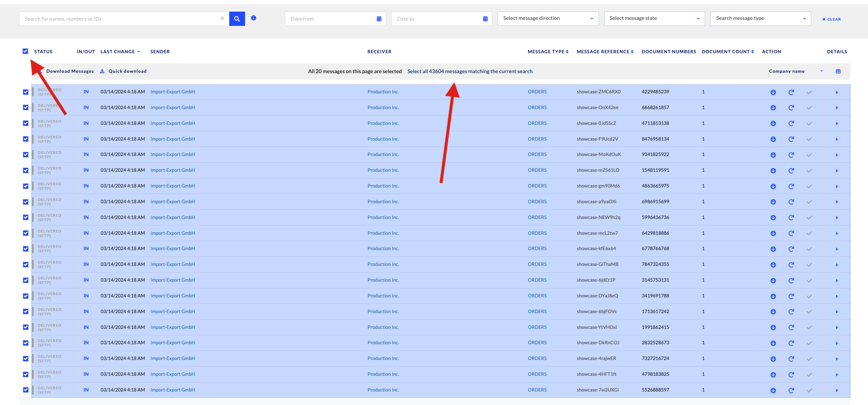
Task: Open the search info icon
Action: coord(254,18)
